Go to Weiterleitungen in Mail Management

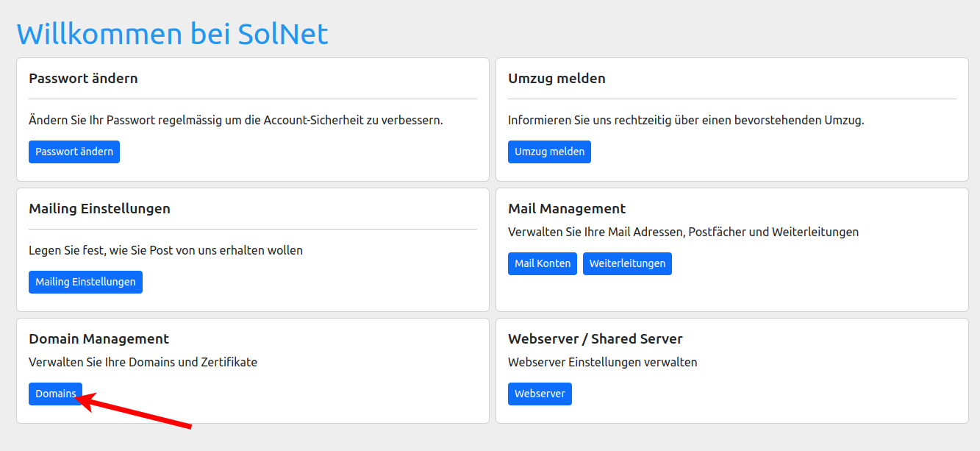(x=627, y=263)
